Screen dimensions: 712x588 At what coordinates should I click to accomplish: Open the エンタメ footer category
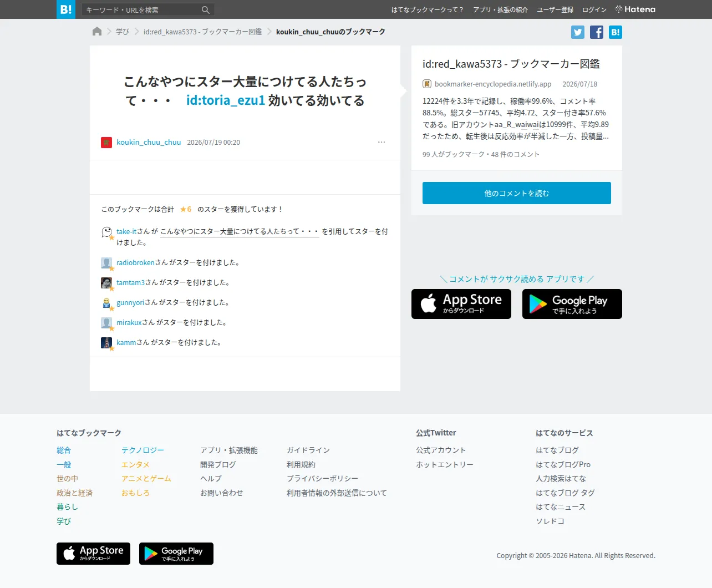pyautogui.click(x=135, y=465)
